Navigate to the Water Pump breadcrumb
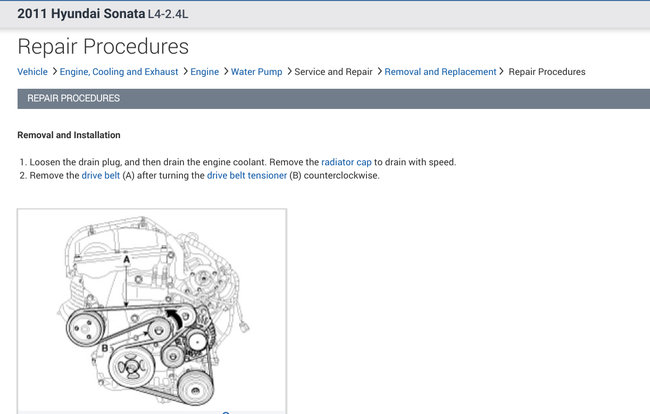Viewport: 650px width, 414px height. pyautogui.click(x=257, y=72)
